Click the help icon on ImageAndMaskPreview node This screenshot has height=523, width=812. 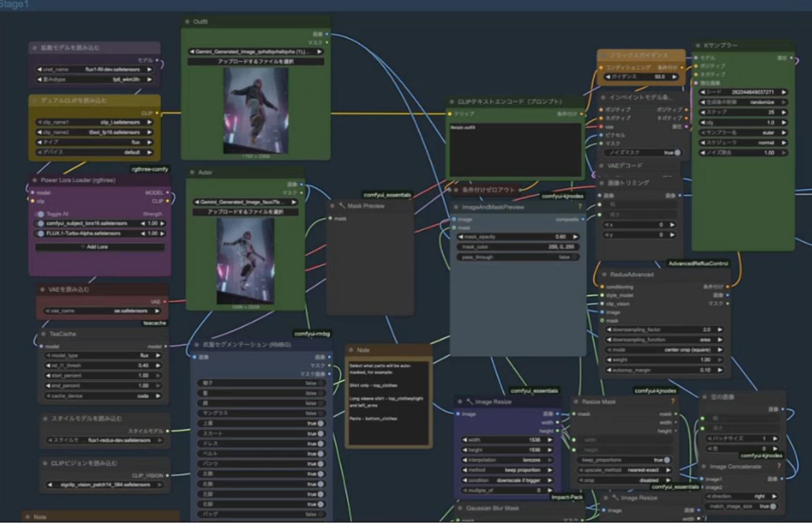[579, 207]
